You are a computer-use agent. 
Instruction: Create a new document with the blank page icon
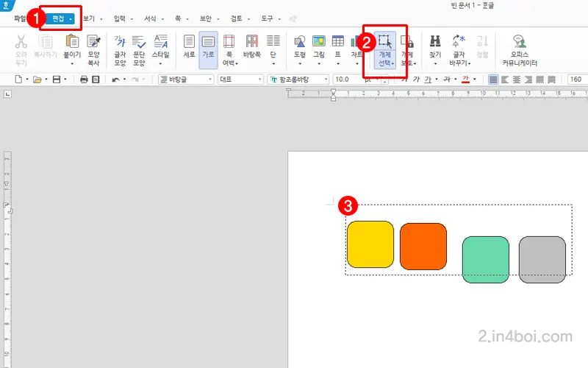tap(18, 79)
